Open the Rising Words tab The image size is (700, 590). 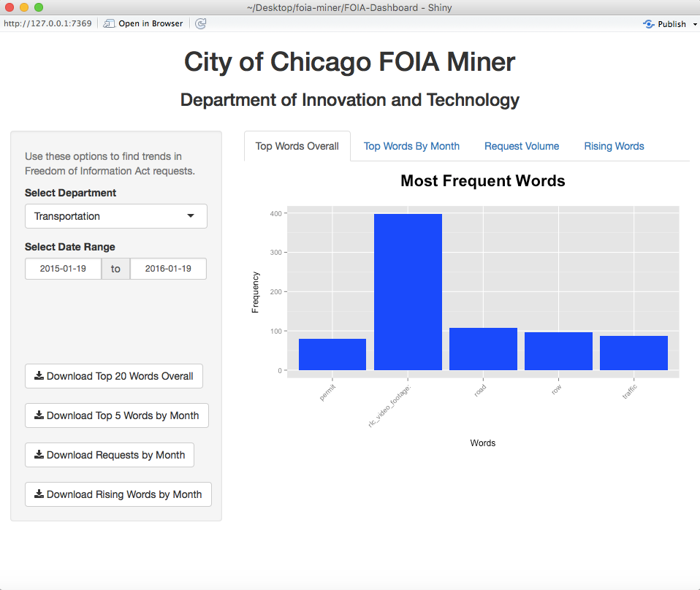614,146
